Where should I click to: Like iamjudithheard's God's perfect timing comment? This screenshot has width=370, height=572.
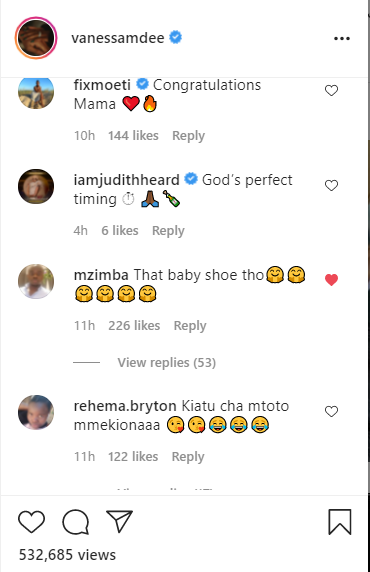pos(331,186)
